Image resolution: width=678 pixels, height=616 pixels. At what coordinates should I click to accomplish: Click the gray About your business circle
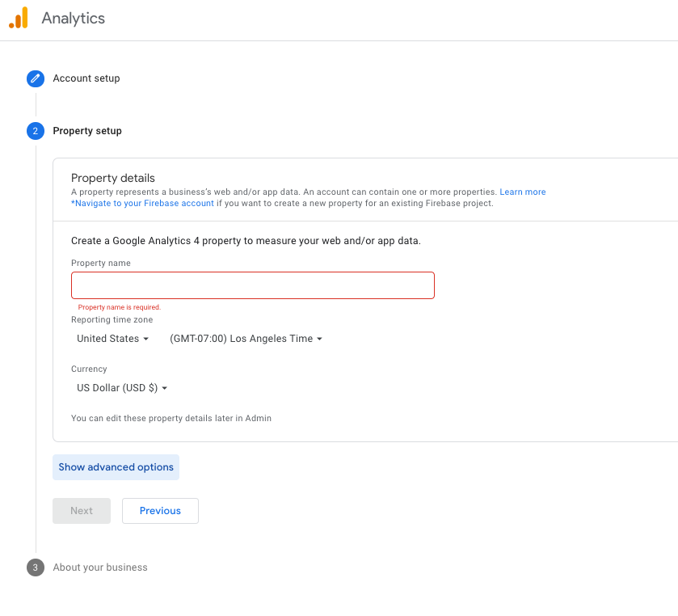point(35,567)
